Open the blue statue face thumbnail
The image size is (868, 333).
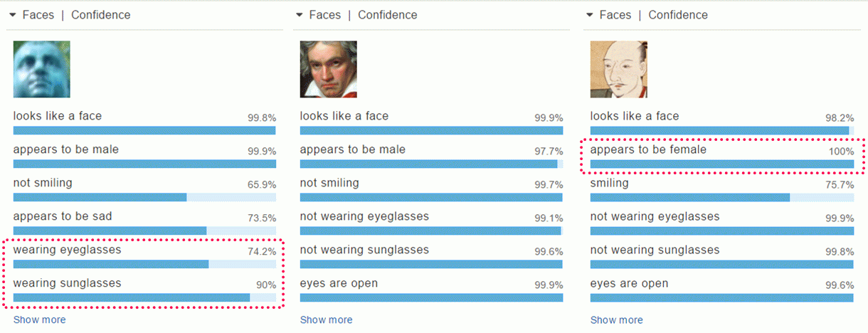coord(42,69)
